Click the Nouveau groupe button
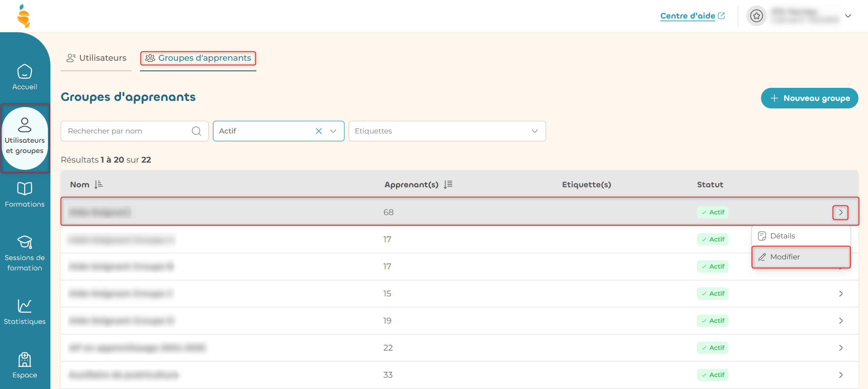 coord(809,98)
